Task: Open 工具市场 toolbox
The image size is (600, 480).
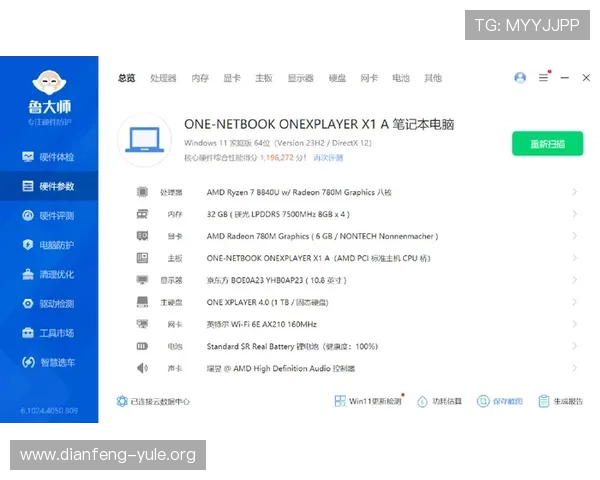Action: pyautogui.click(x=49, y=333)
